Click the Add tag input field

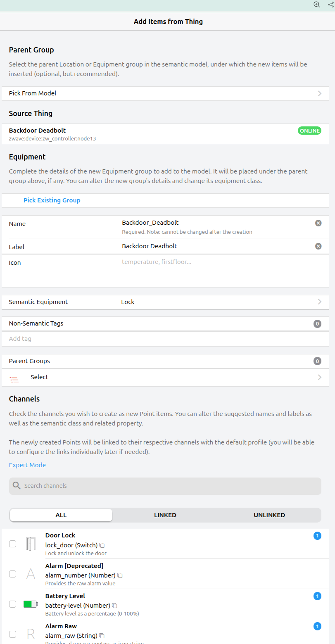point(165,339)
